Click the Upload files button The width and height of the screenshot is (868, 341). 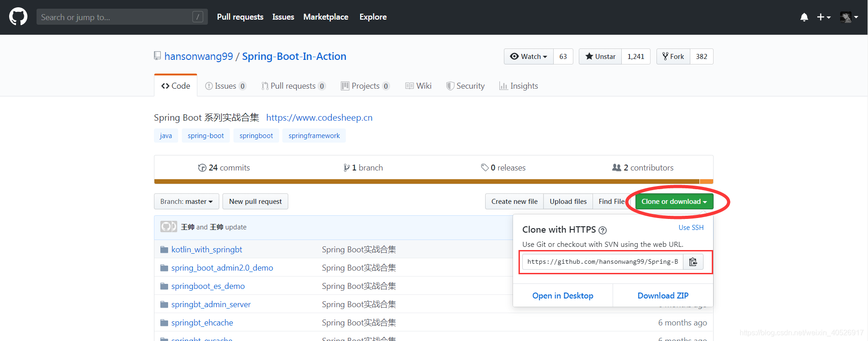coord(568,202)
